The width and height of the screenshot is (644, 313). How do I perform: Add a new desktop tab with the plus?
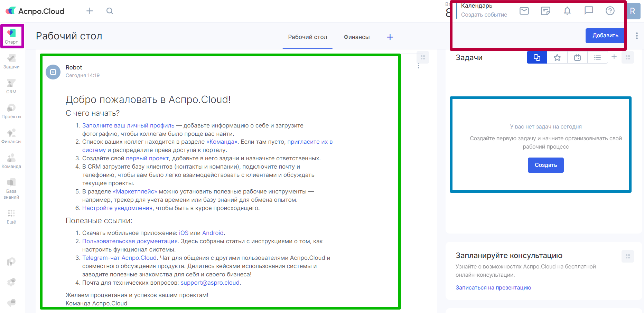tap(390, 37)
